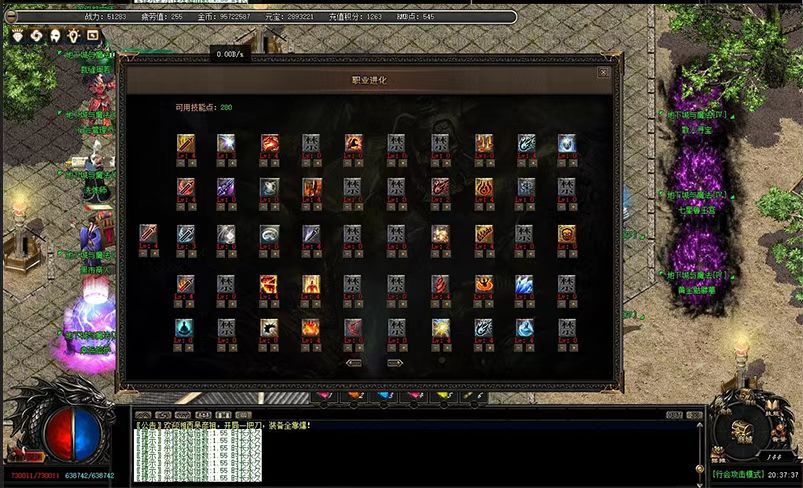Select the first skill icon in top row
803x488 pixels.
(x=186, y=144)
